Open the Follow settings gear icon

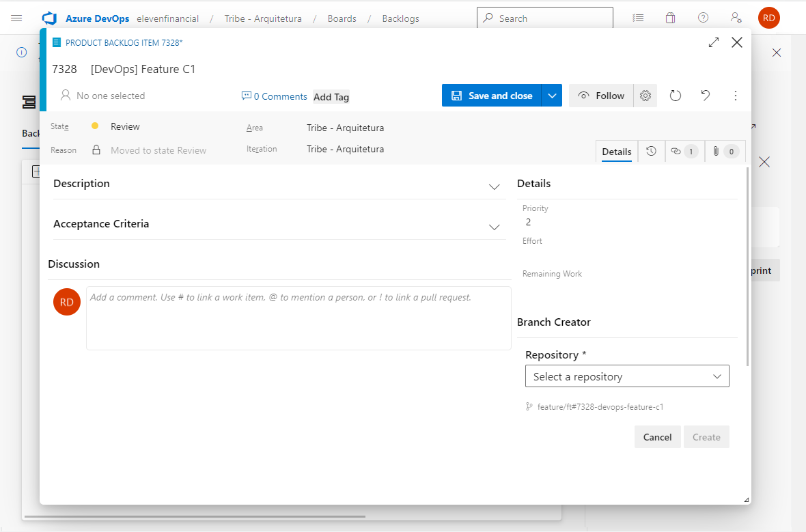pyautogui.click(x=645, y=96)
